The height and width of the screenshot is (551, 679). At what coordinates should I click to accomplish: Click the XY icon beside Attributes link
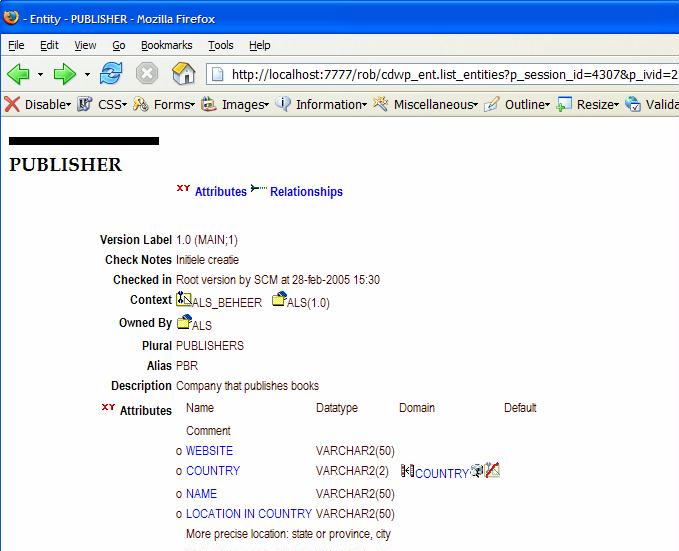[183, 188]
